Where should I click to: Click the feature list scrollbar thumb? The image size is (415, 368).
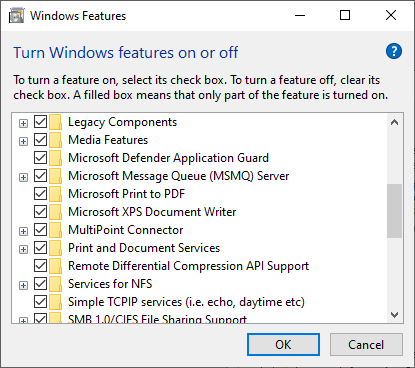point(395,211)
